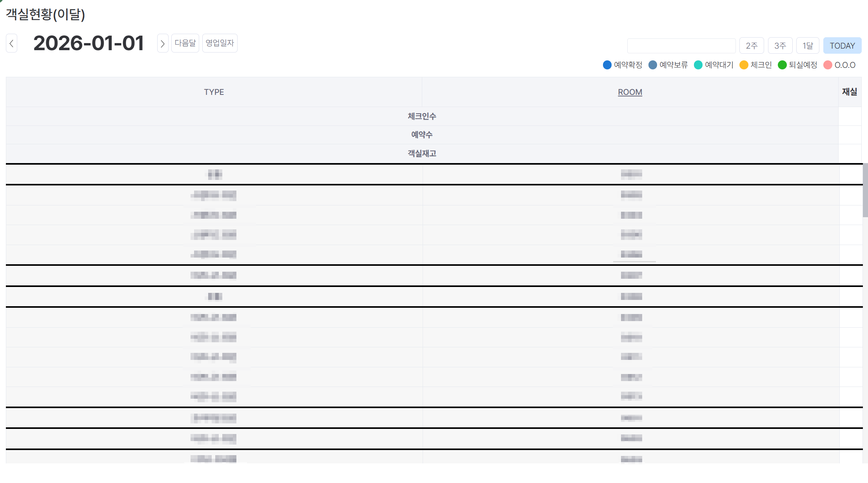Click the pink O.O.O legend dot
This screenshot has width=868, height=483.
click(x=828, y=65)
